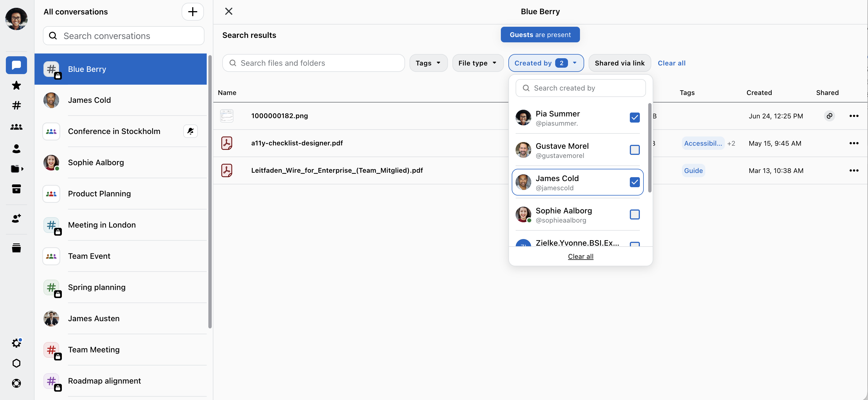Click the shared link icon for 1000000182.png
The width and height of the screenshot is (868, 400).
tap(829, 116)
